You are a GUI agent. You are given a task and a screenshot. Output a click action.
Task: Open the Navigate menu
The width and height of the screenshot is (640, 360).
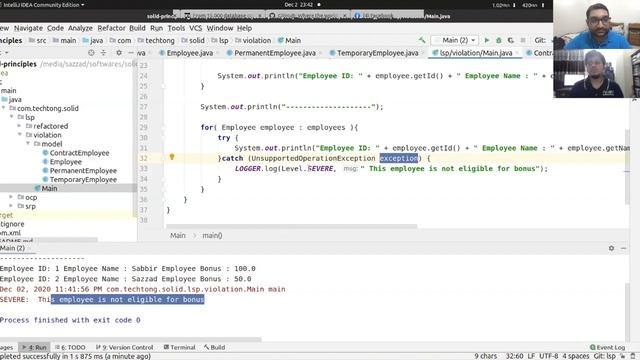(28, 28)
